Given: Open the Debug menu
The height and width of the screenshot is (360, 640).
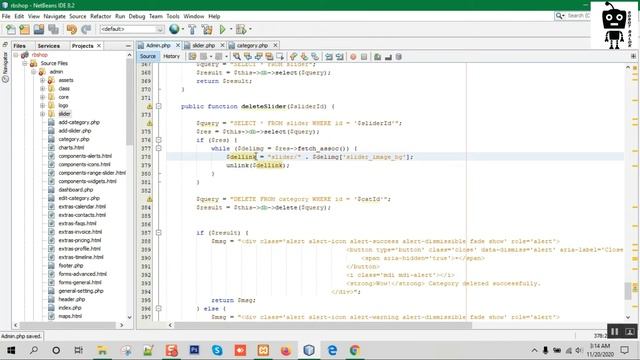Looking at the screenshot, I should (x=137, y=16).
